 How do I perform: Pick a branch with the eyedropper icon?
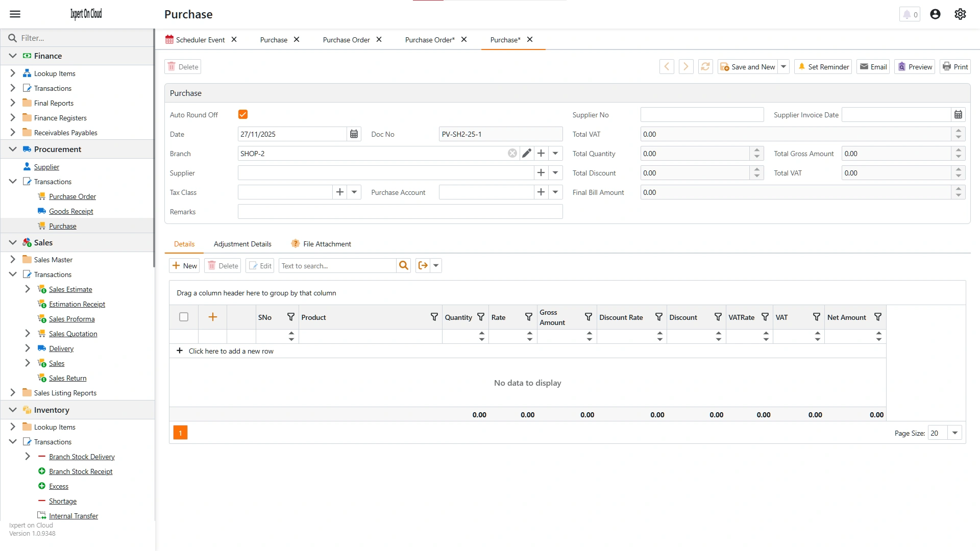[527, 153]
